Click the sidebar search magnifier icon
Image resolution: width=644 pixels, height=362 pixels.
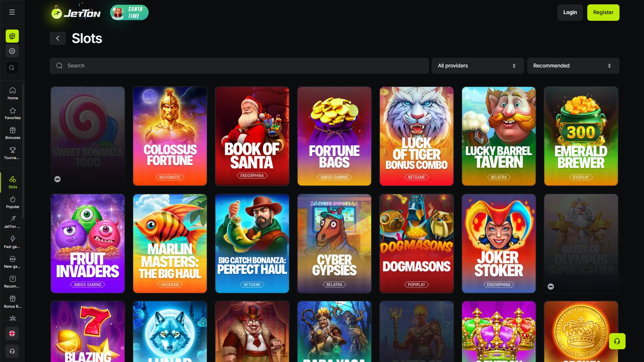[x=12, y=68]
